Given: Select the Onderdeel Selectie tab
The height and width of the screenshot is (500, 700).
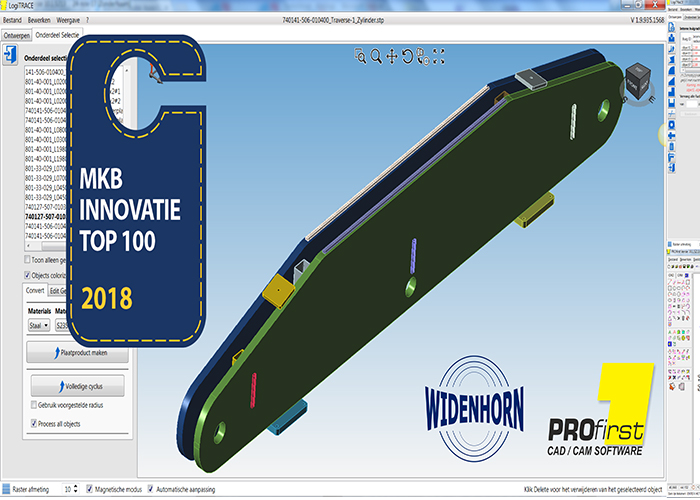Looking at the screenshot, I should tap(57, 35).
